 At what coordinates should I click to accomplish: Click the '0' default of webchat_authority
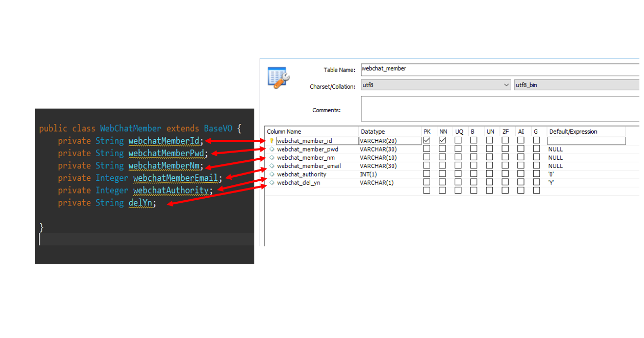(x=551, y=174)
